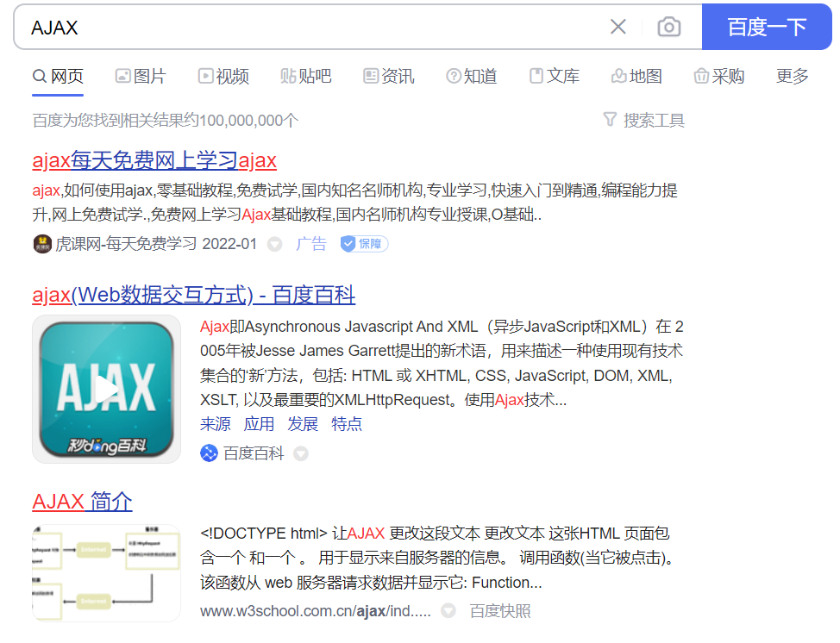The width and height of the screenshot is (840, 643).
Task: Open the 更多 dropdown menu
Action: [791, 76]
